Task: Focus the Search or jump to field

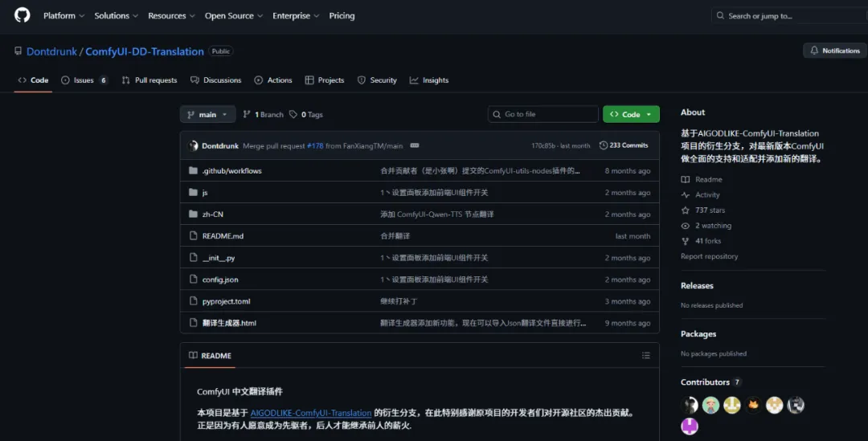Action: 789,15
